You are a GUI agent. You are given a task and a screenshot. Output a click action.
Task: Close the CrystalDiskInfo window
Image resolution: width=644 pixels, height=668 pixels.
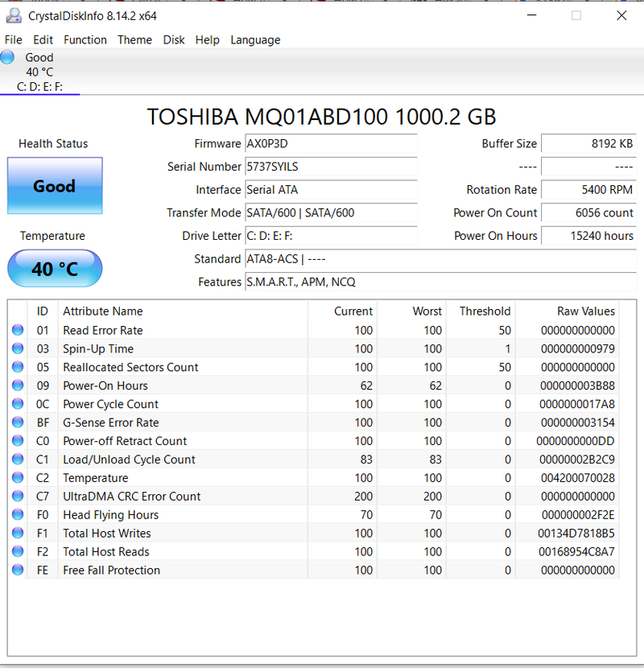tap(621, 15)
